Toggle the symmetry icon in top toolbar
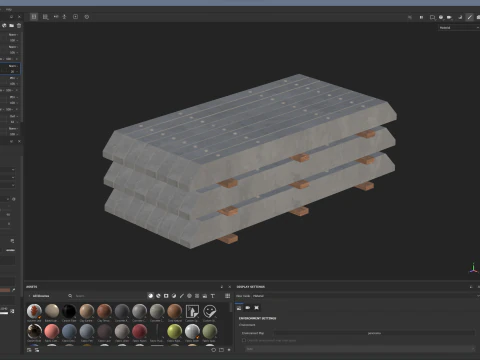The image size is (480, 360). (56, 17)
